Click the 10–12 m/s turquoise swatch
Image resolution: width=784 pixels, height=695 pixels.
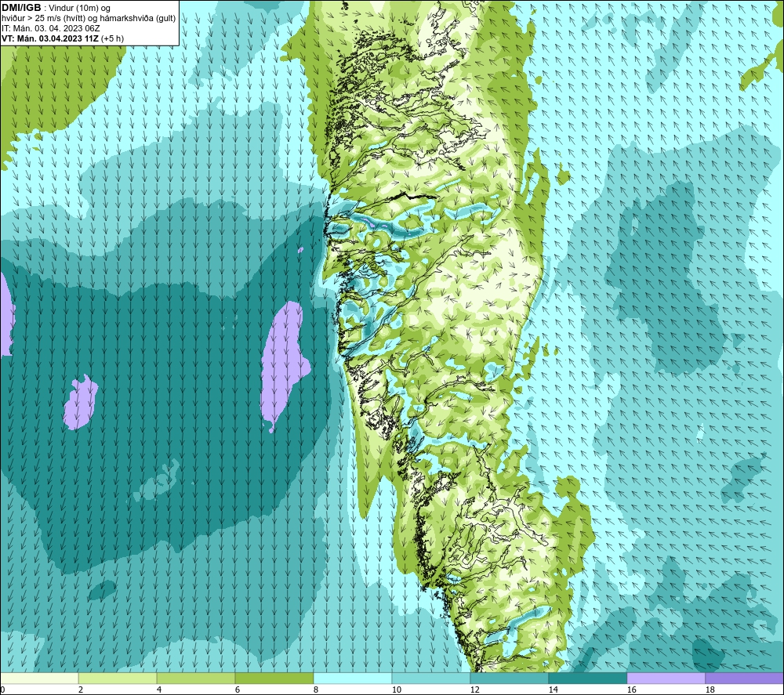(x=431, y=678)
